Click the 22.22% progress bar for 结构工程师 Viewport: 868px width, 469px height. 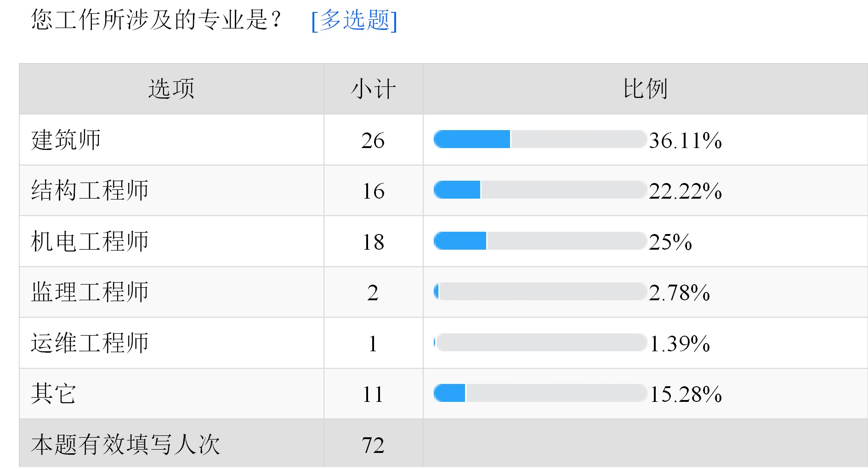540,190
